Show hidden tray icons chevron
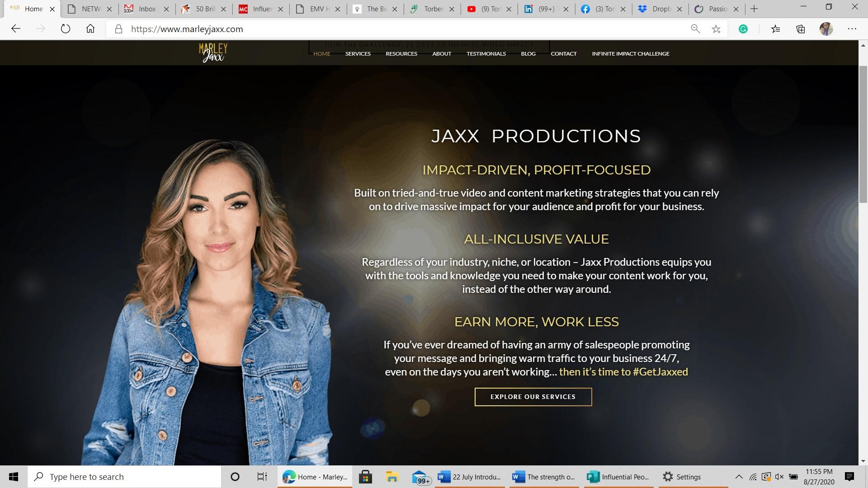The width and height of the screenshot is (868, 488). [x=739, y=477]
